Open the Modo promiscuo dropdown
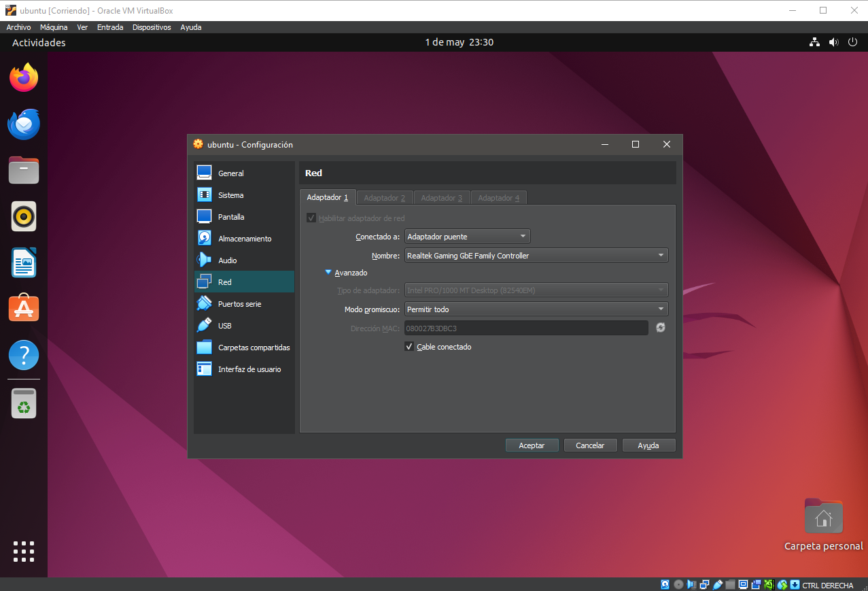 tap(536, 308)
